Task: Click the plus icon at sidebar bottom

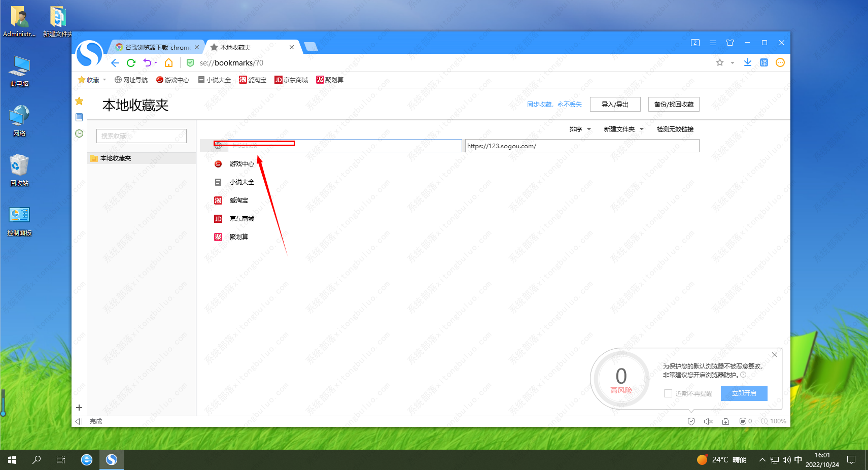Action: [79, 408]
